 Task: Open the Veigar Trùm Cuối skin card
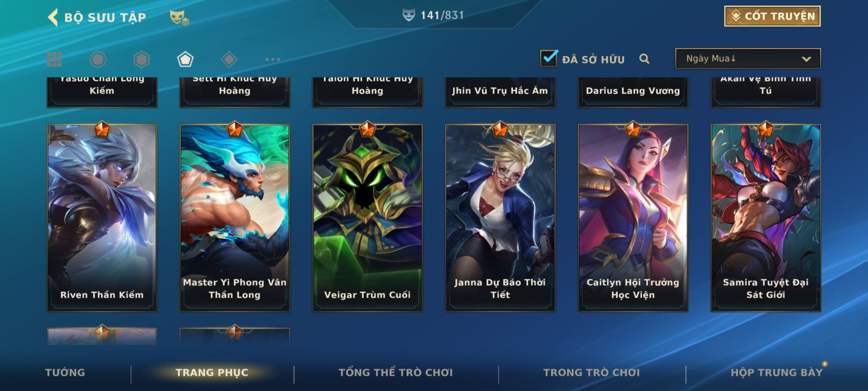click(367, 218)
